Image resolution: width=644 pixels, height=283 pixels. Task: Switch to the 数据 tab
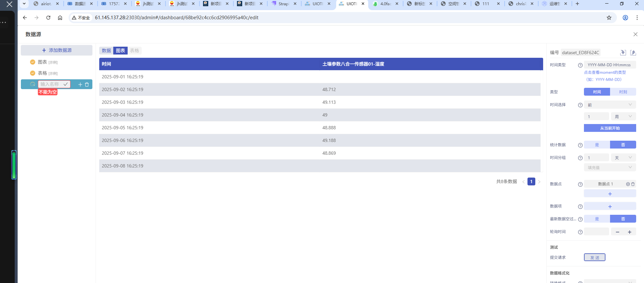click(106, 51)
